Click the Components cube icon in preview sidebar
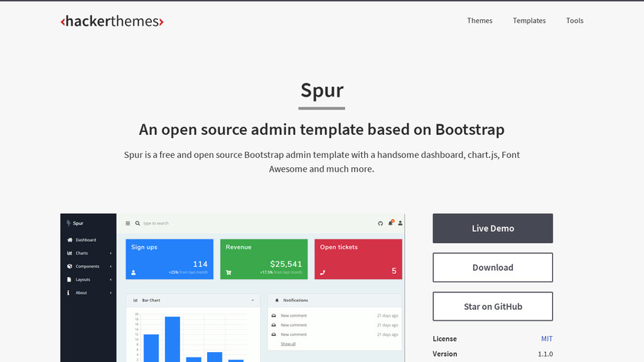 coord(70,266)
